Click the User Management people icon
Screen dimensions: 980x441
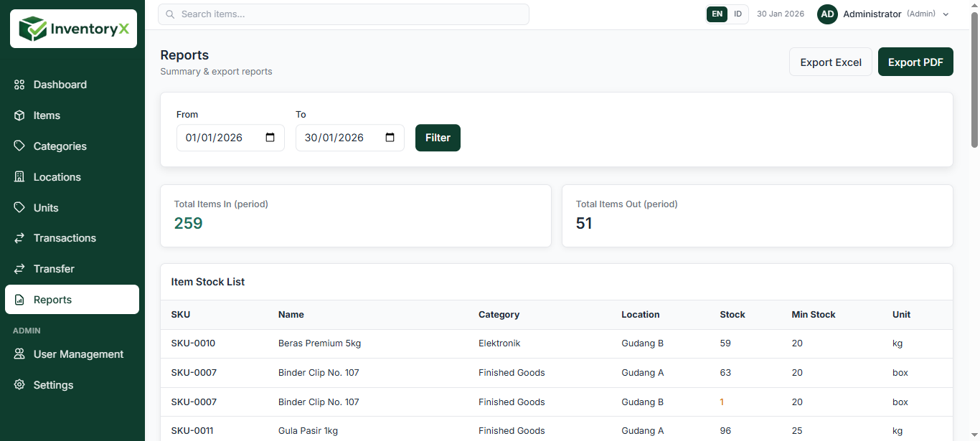(19, 354)
